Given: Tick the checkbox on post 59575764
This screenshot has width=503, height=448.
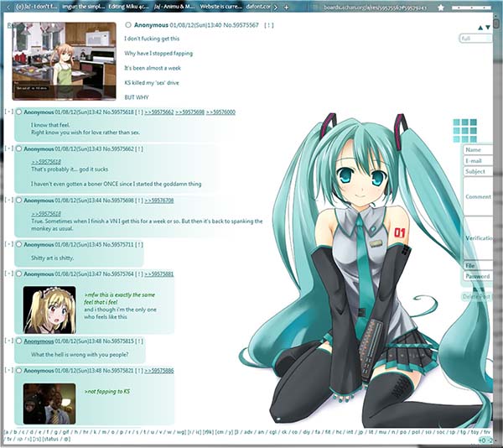Looking at the screenshot, I should [19, 273].
